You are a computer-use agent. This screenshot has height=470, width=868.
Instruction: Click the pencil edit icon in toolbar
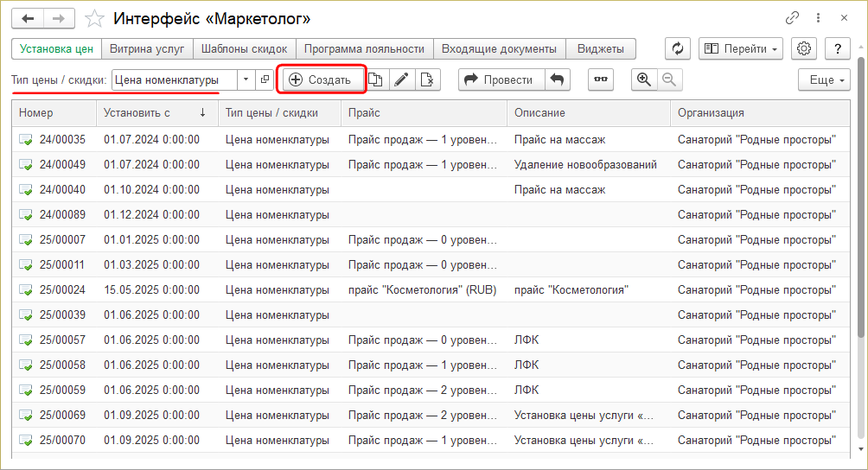click(x=401, y=79)
